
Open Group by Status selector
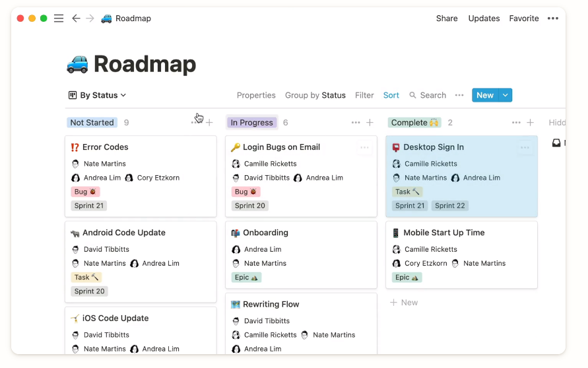coord(315,95)
